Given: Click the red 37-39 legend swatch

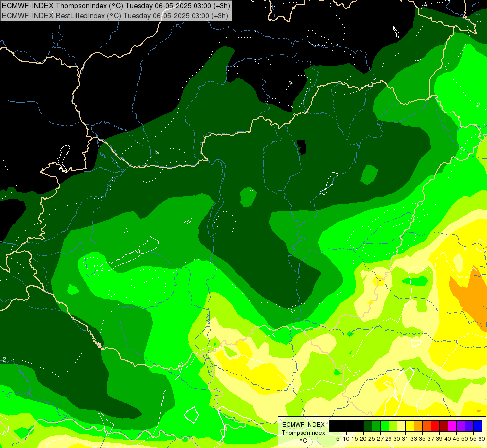Looking at the screenshot, I should (x=435, y=426).
